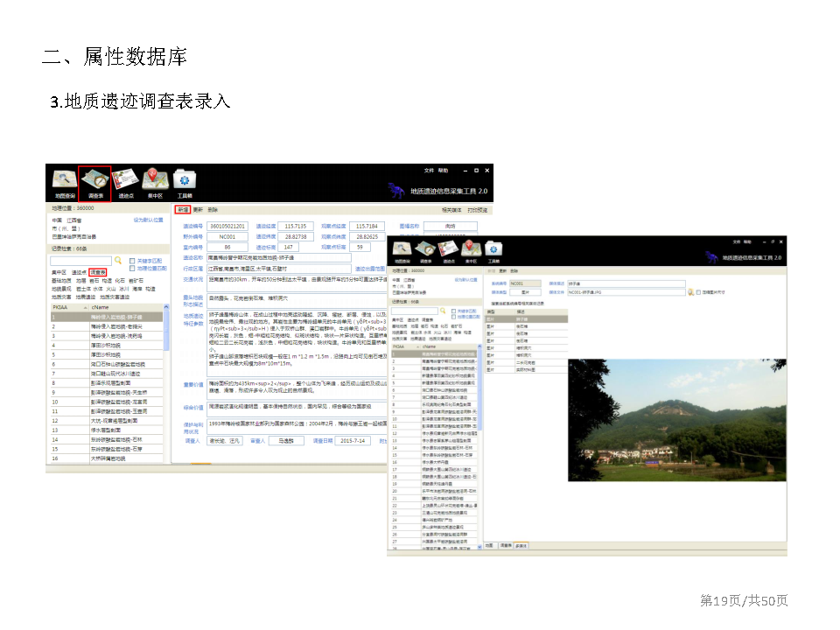Viewport: 840px width, 630px height.
Task: Switch to 调查表 bottom tab in right window
Action: click(506, 545)
